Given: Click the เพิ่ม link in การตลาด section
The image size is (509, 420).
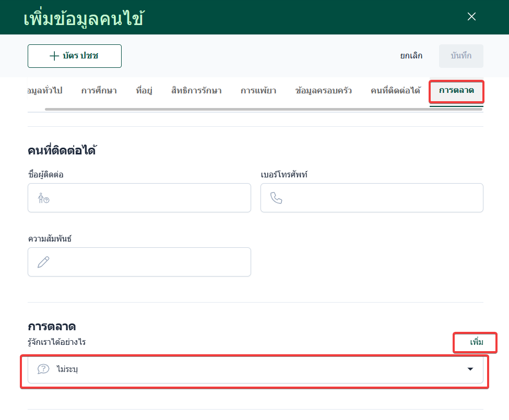Looking at the screenshot, I should [x=476, y=342].
